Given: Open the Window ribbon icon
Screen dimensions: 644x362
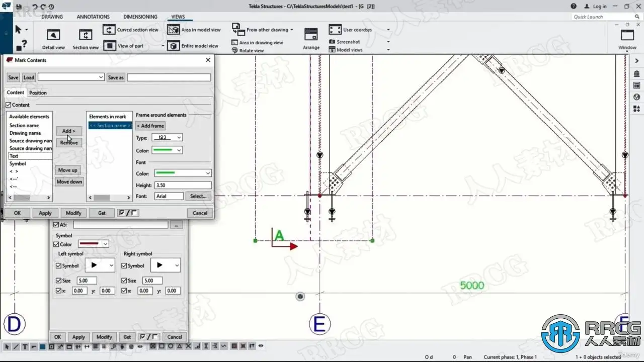Looking at the screenshot, I should tap(627, 35).
